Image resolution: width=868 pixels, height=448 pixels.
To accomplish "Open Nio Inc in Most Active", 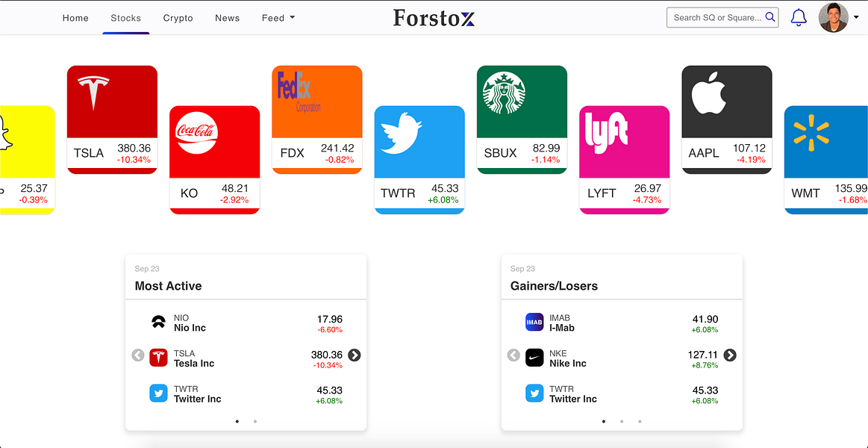I will click(x=246, y=323).
